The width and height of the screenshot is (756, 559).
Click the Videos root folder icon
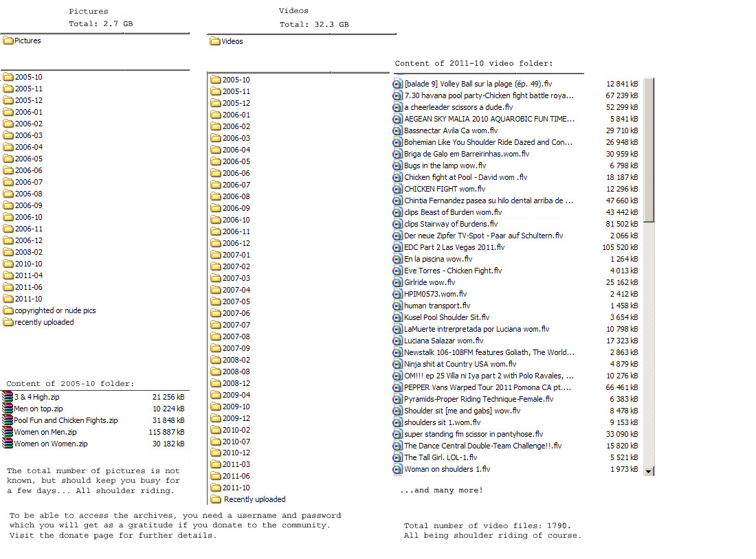[215, 41]
